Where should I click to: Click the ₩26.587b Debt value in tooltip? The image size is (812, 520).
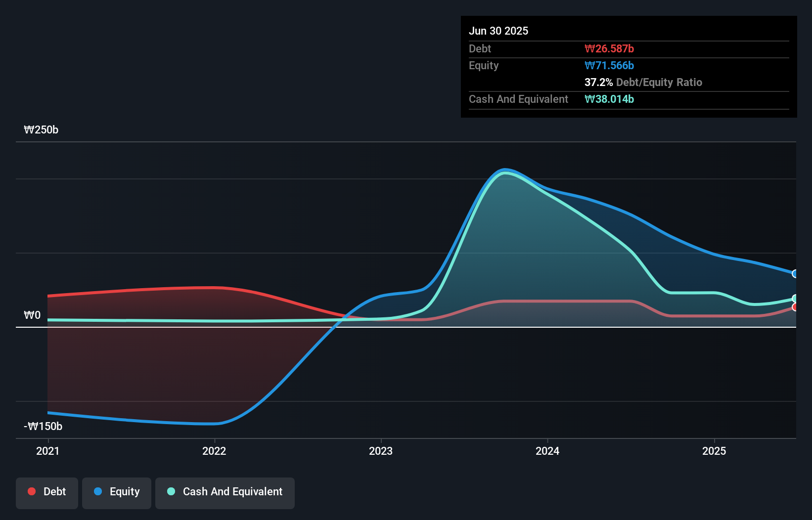[x=609, y=48]
